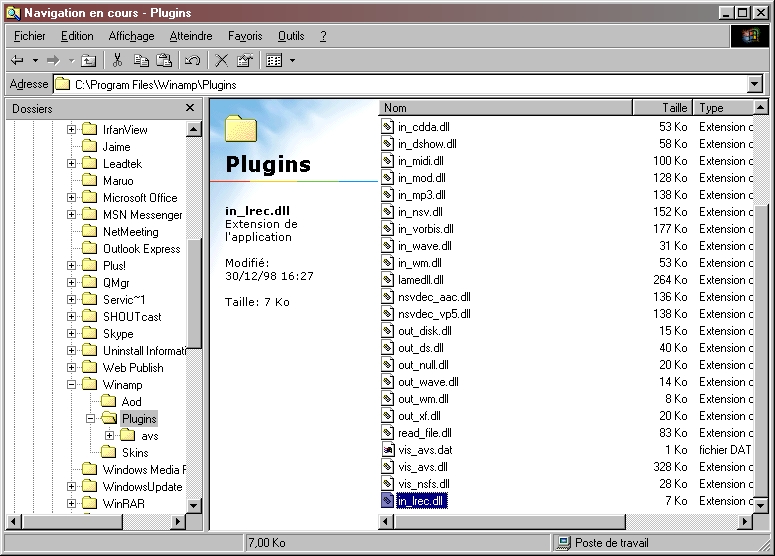The image size is (775, 556).
Task: Click the Back arrow toolbar button
Action: (17, 61)
